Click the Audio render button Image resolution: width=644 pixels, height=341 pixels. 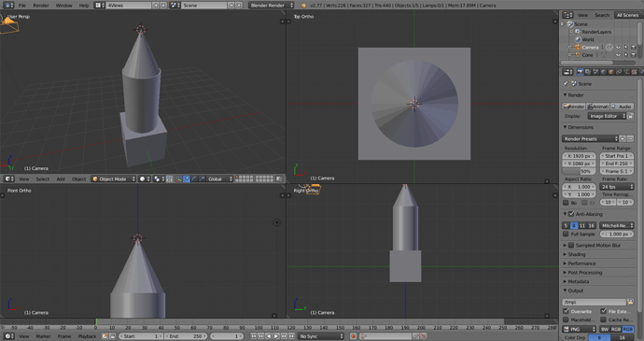coord(622,107)
